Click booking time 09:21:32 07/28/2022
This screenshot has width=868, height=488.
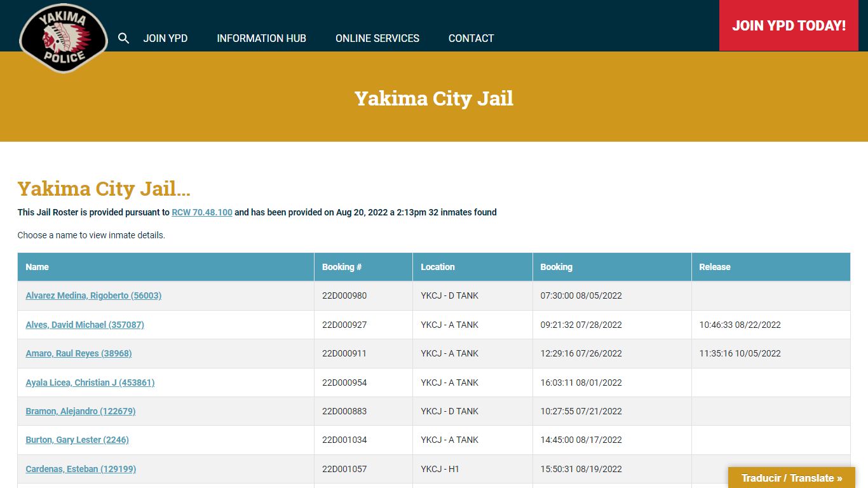[581, 325]
